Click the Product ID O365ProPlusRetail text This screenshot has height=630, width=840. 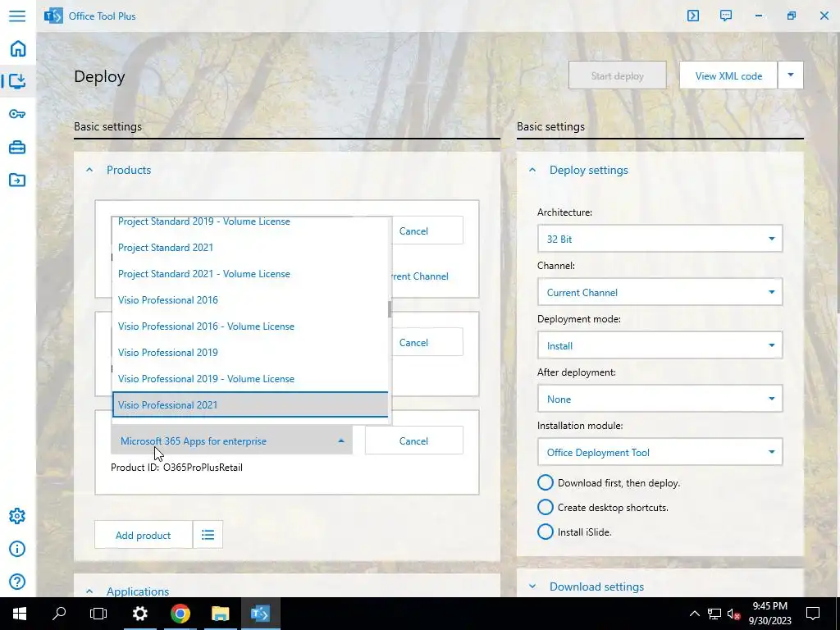click(x=177, y=467)
